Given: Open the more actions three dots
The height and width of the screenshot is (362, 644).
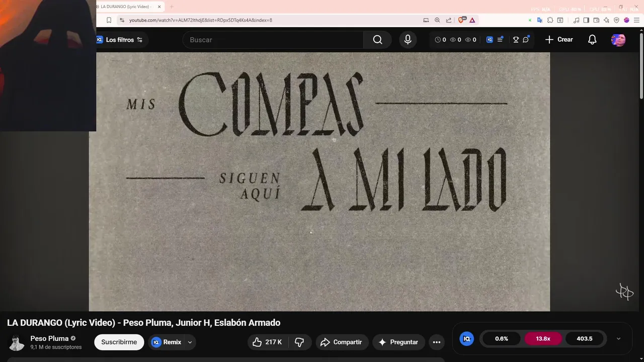Looking at the screenshot, I should pyautogui.click(x=437, y=342).
